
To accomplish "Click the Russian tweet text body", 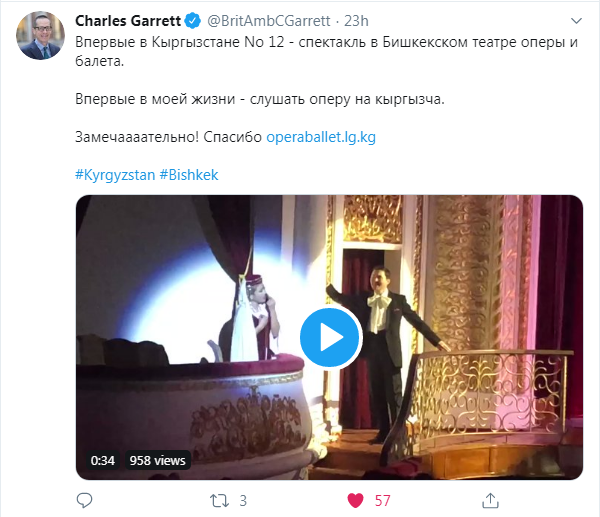I will pyautogui.click(x=327, y=89).
